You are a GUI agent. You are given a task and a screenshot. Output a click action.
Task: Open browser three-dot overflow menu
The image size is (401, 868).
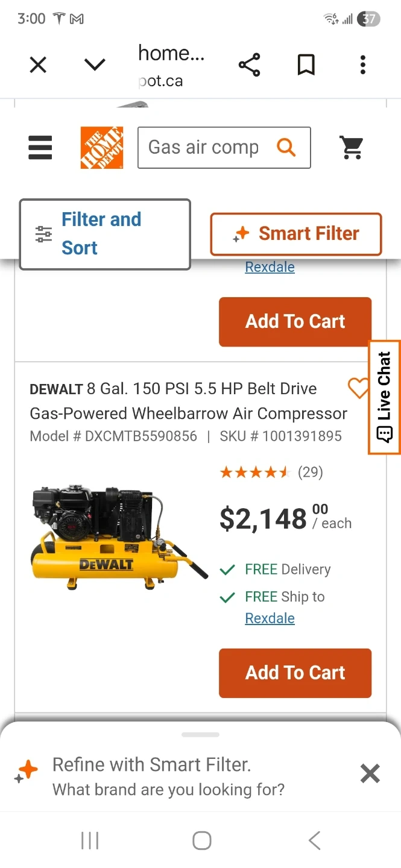362,64
